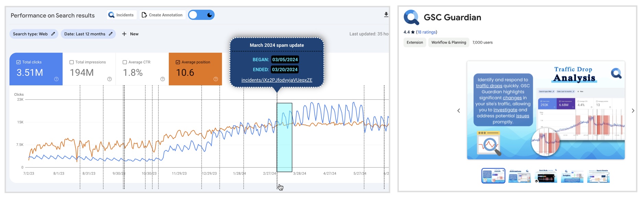Uncheck the Average position checkbox
This screenshot has height=201, width=644.
pyautogui.click(x=178, y=62)
